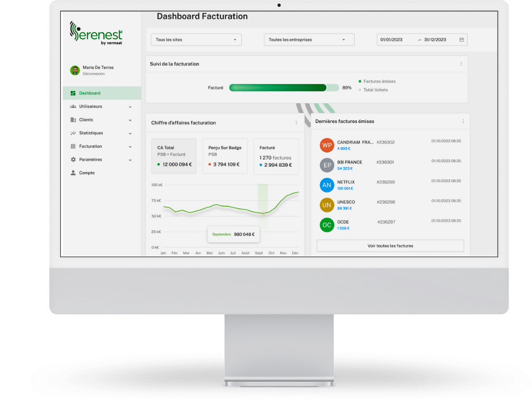Open the Dernières factures émises options menu
Viewport: 532px width, 400px height.
(462, 121)
